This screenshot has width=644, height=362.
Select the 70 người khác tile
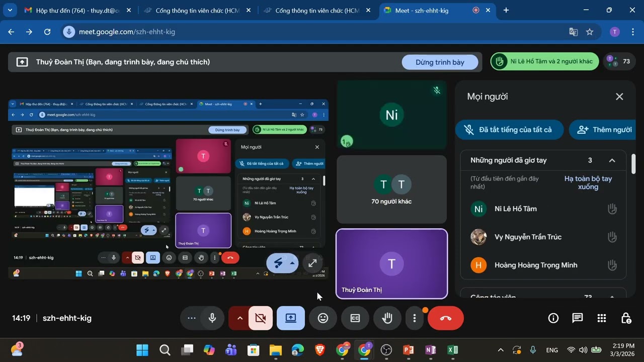(x=391, y=190)
